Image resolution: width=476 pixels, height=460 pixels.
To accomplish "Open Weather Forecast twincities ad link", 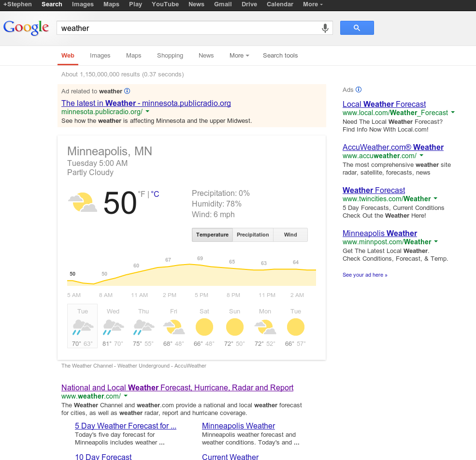I will (x=374, y=190).
